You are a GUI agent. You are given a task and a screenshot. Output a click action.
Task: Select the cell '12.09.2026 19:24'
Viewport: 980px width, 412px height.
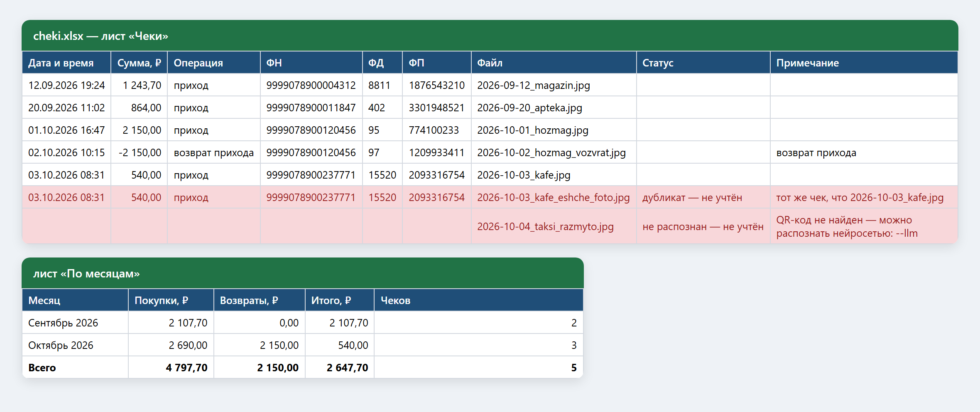coord(66,85)
